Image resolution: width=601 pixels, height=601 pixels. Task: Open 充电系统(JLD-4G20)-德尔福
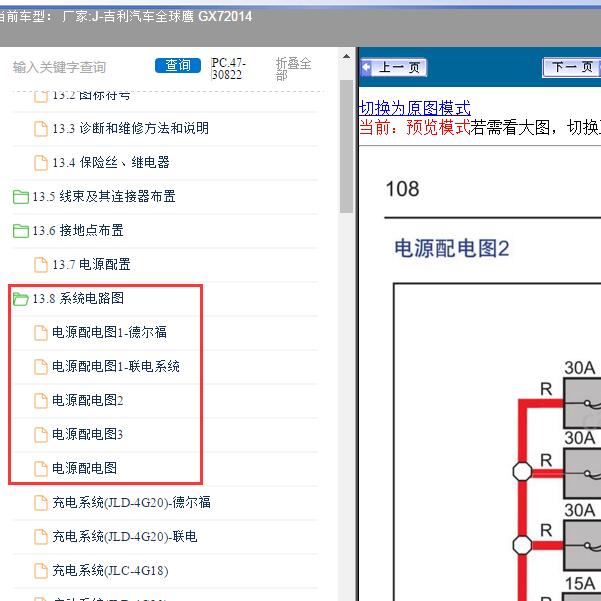pos(131,502)
